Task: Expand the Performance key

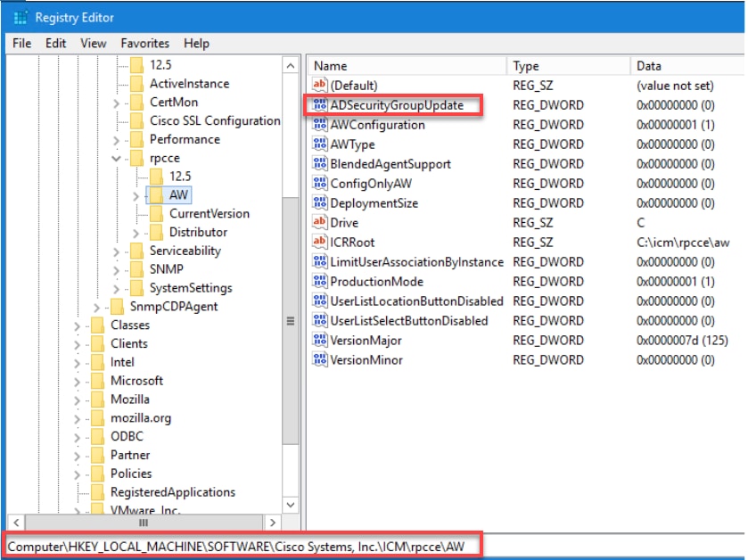Action: click(x=116, y=140)
